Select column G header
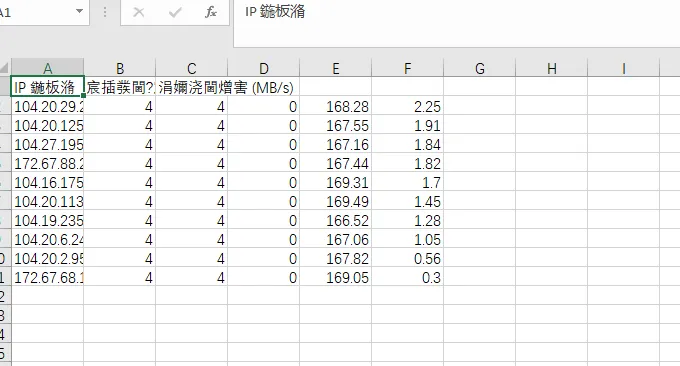The height and width of the screenshot is (366, 680). tap(480, 68)
